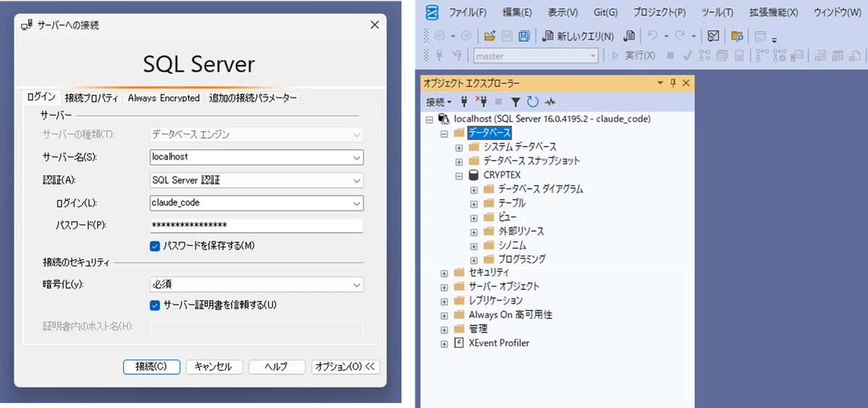The image size is (868, 408).
Task: Toggle the サーバー証明書を信頼する checkbox
Action: 155,305
